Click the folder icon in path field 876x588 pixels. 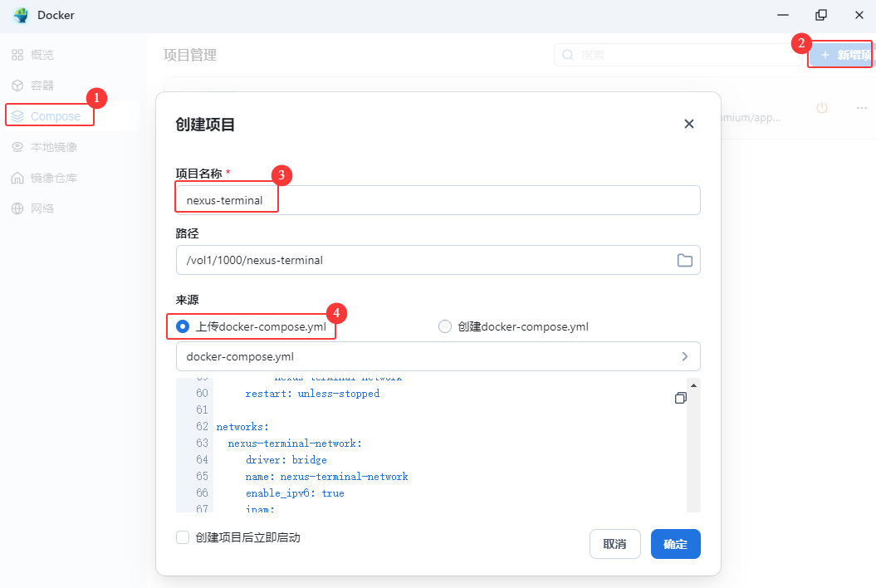tap(684, 260)
